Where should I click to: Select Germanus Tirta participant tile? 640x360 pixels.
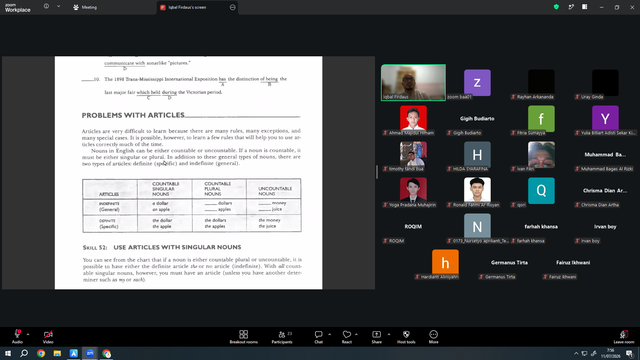coord(509,262)
